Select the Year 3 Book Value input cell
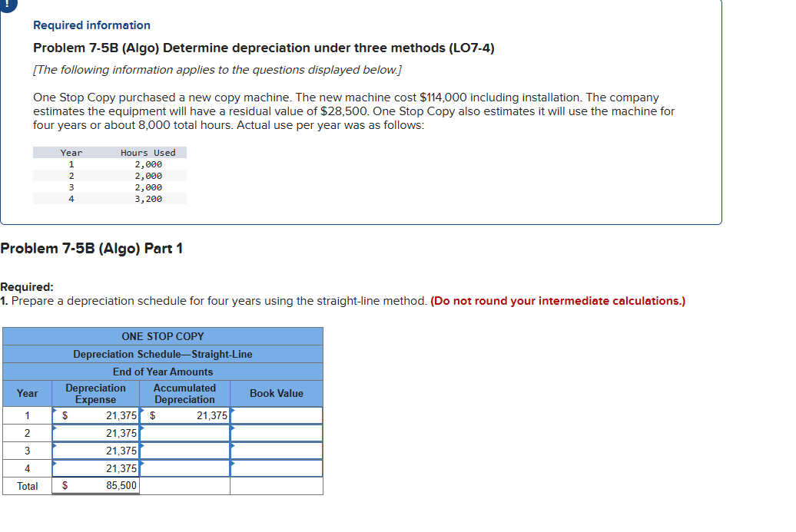 tap(276, 451)
